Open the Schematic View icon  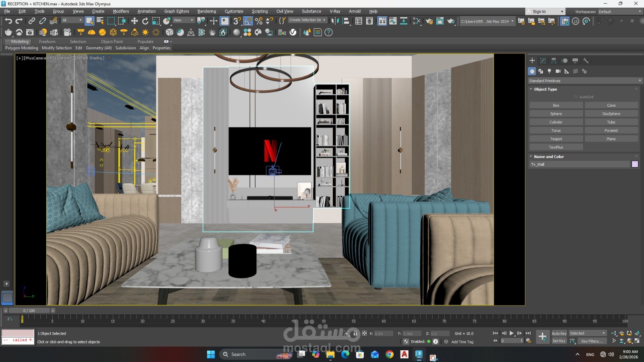click(403, 21)
